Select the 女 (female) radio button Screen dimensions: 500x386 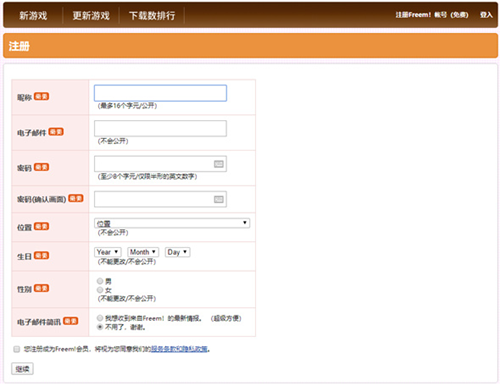[100, 290]
